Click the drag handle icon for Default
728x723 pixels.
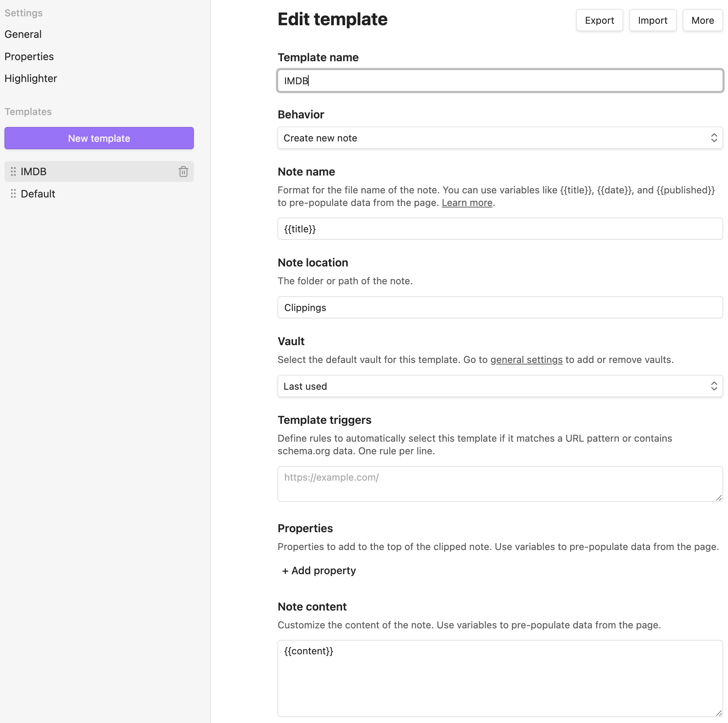coord(13,193)
